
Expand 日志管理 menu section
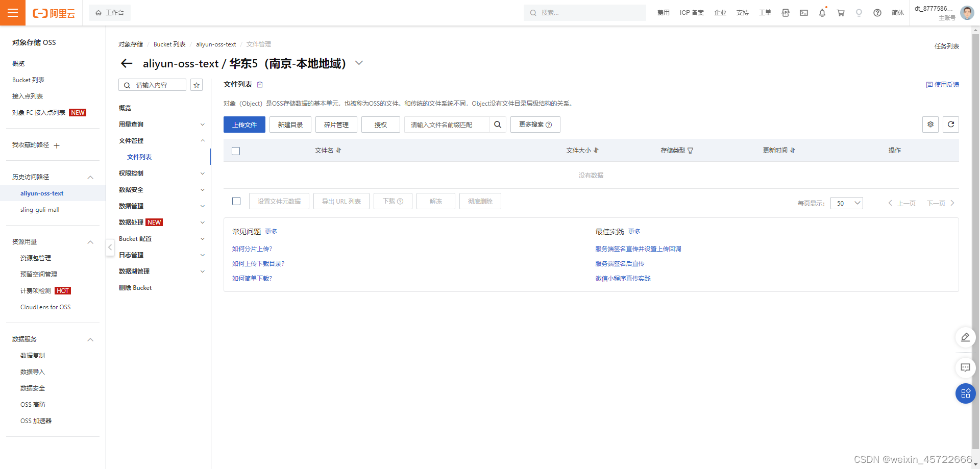(203, 255)
